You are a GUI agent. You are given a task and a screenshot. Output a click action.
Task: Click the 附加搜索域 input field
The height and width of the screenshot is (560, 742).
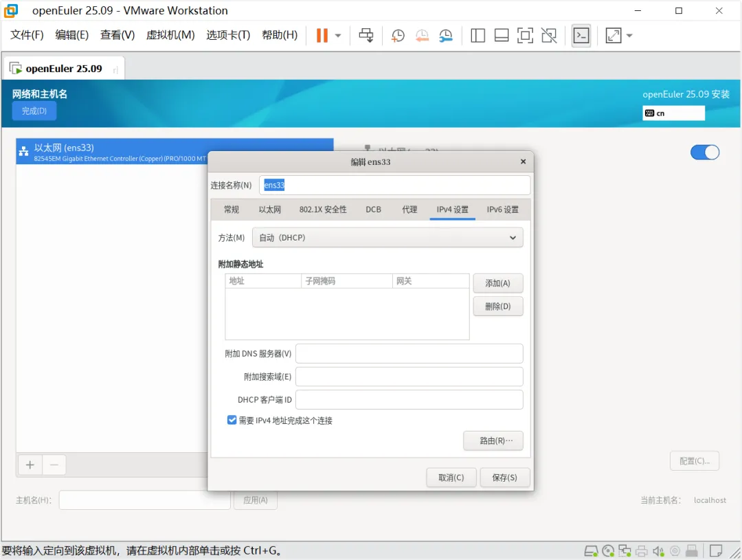(x=409, y=377)
